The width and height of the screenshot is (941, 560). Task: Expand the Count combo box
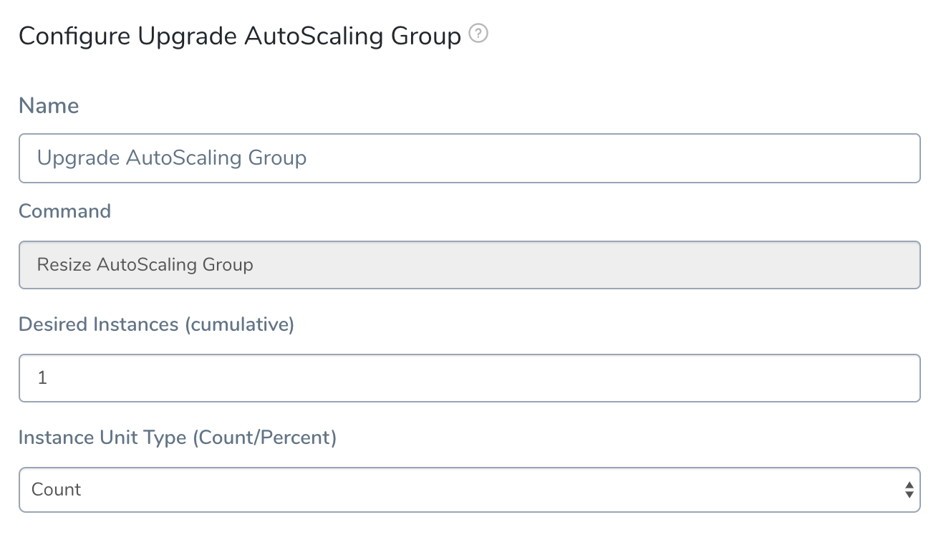click(469, 490)
